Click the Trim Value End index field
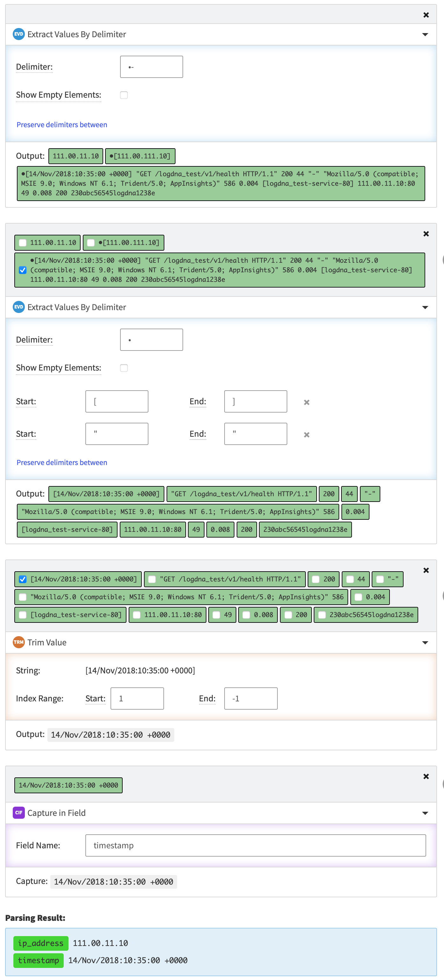 (251, 699)
